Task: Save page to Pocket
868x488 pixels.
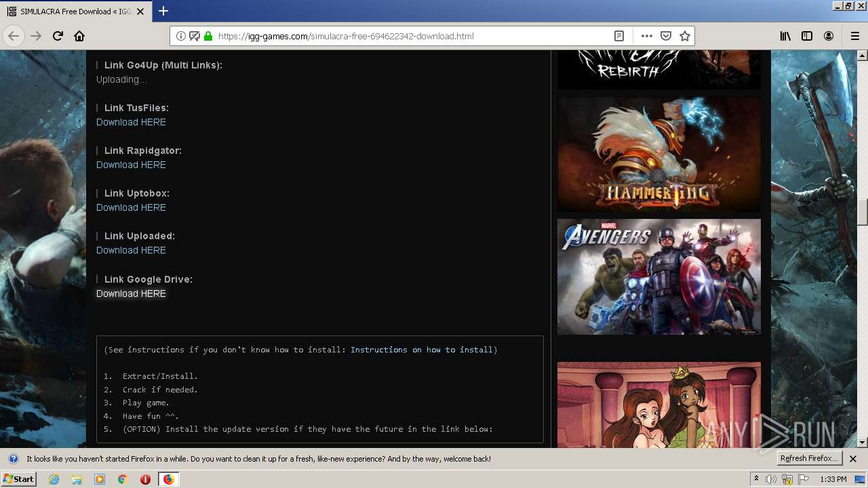Action: pyautogui.click(x=666, y=36)
